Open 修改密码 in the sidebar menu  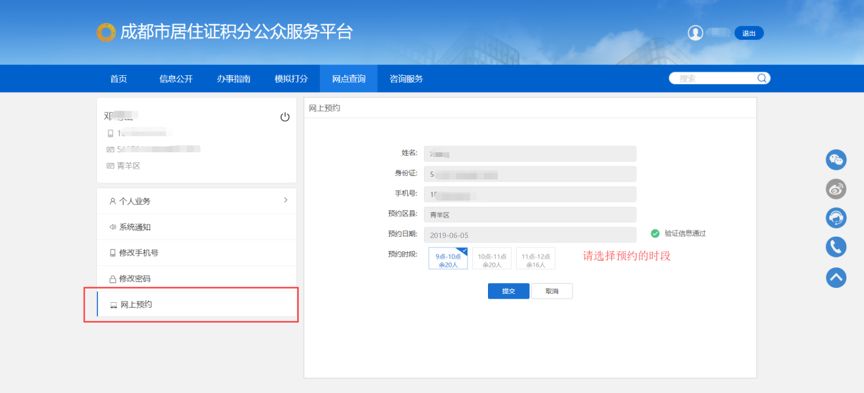point(197,279)
